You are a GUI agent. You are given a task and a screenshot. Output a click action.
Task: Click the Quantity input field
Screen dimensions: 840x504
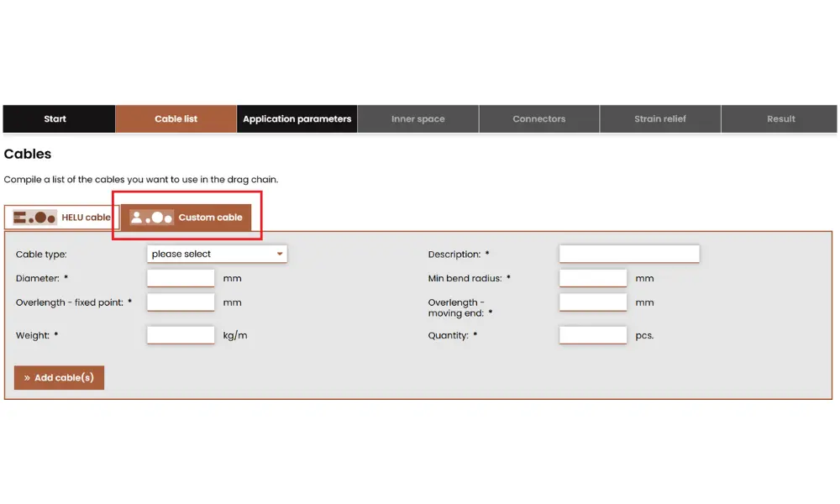coord(593,335)
